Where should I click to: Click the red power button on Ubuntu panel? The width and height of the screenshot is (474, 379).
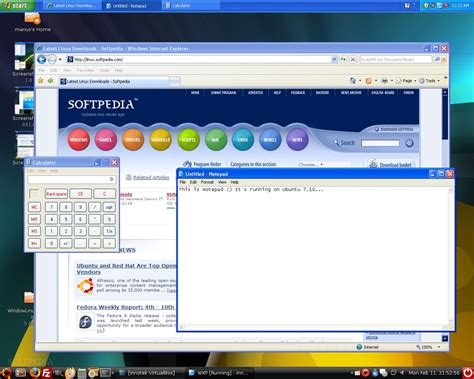point(468,373)
